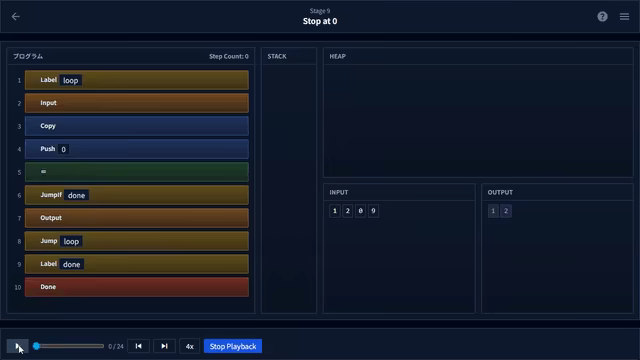
Task: Click the done field in the JumpIf row
Action: 76,195
